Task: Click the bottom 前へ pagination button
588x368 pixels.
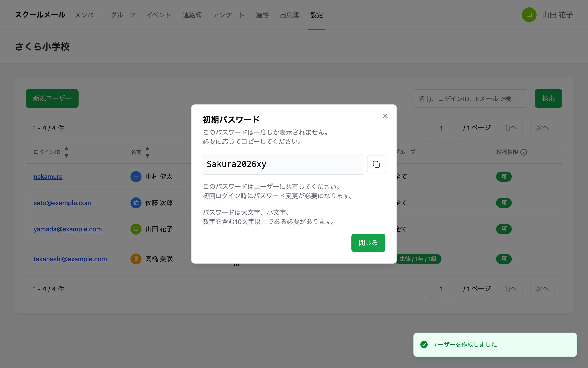Action: 510,289
